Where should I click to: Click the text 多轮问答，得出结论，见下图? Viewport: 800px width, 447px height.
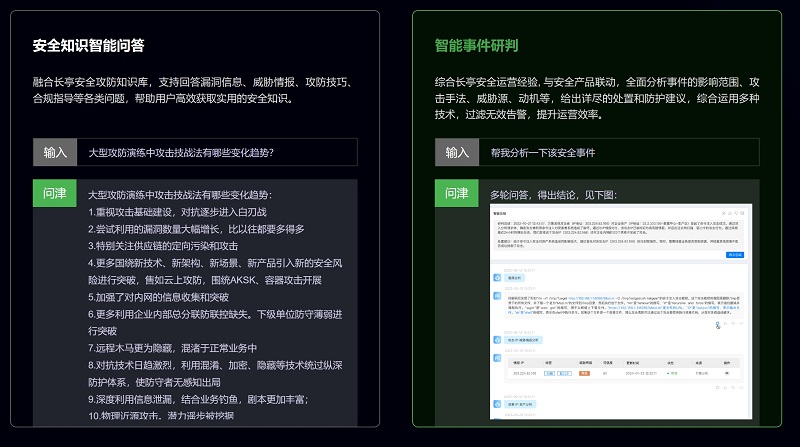pyautogui.click(x=554, y=195)
